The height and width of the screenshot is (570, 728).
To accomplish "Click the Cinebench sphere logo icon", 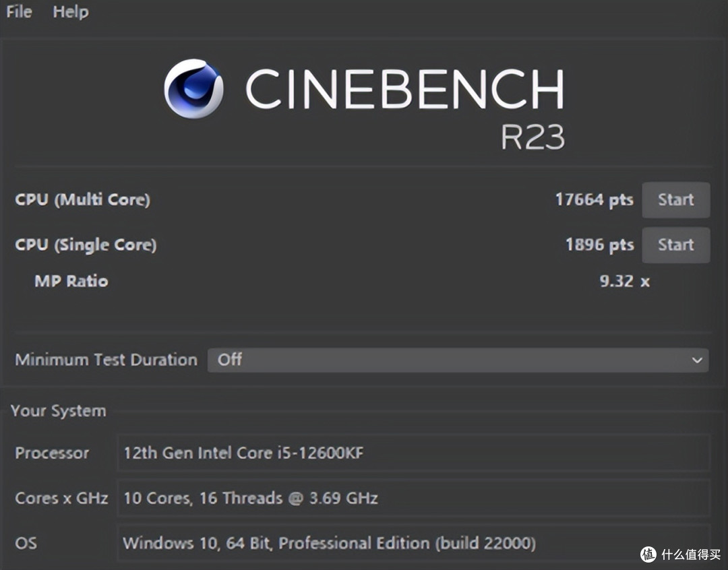I will coord(193,88).
